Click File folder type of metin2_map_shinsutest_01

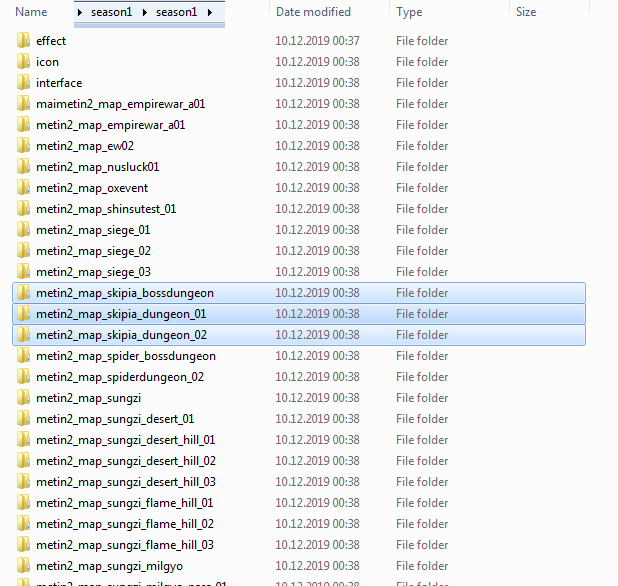click(422, 208)
